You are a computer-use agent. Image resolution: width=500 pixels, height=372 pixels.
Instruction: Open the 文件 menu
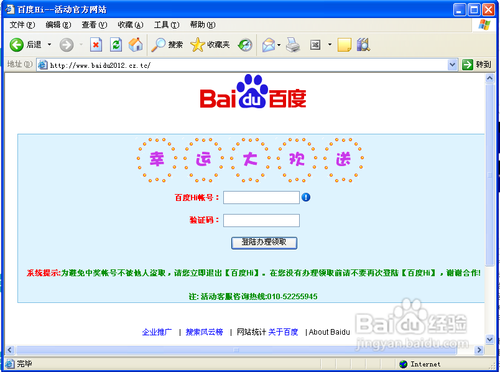coord(22,25)
